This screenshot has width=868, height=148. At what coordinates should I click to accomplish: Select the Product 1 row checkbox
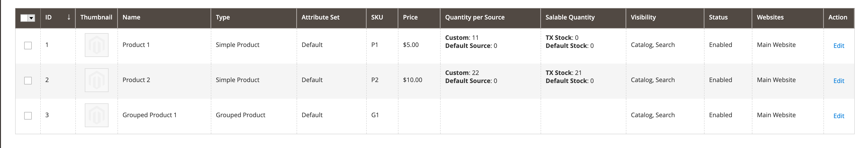pos(28,46)
